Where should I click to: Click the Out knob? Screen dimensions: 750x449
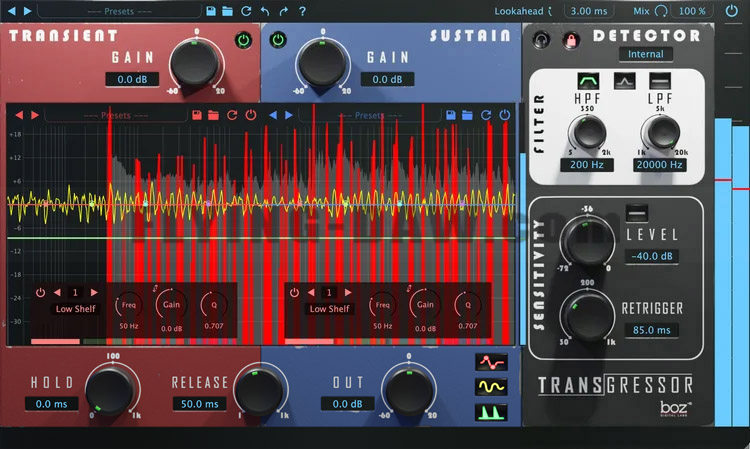[x=409, y=389]
